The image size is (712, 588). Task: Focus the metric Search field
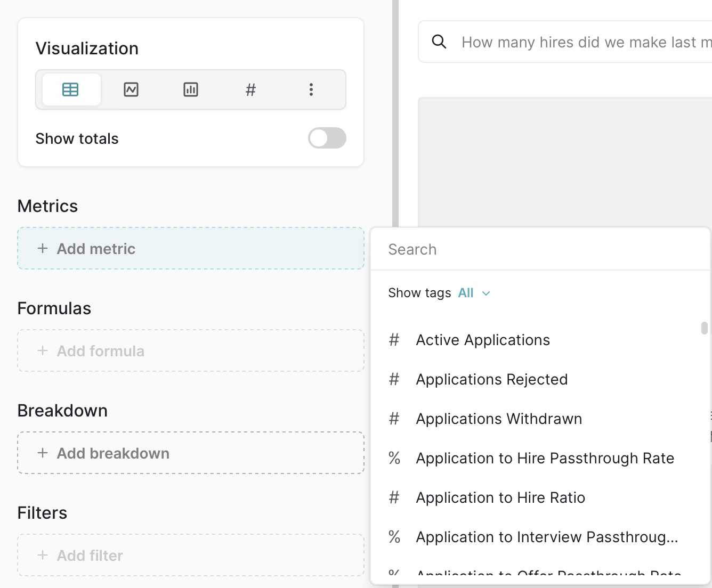point(538,249)
